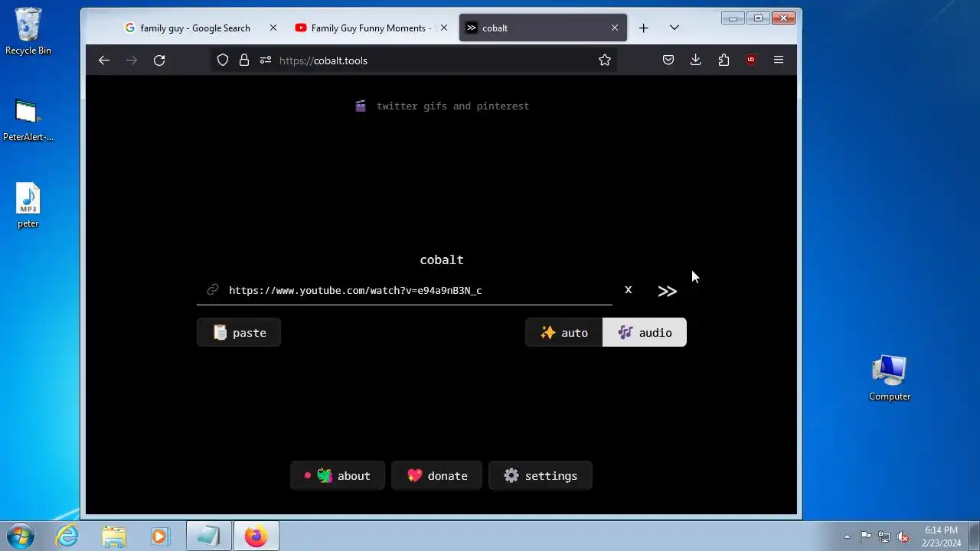Open the uBlock Origin extension icon
Viewport: 980px width, 551px height.
click(x=751, y=60)
